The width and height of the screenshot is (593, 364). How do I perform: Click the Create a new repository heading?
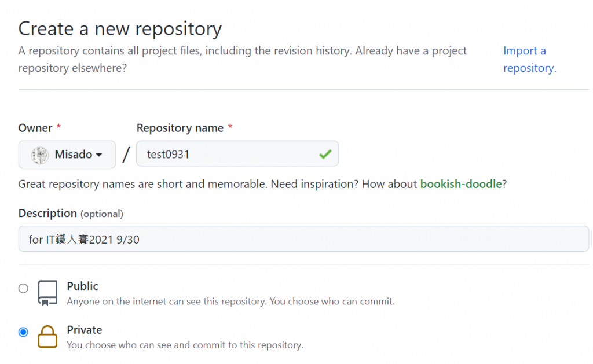(120, 29)
